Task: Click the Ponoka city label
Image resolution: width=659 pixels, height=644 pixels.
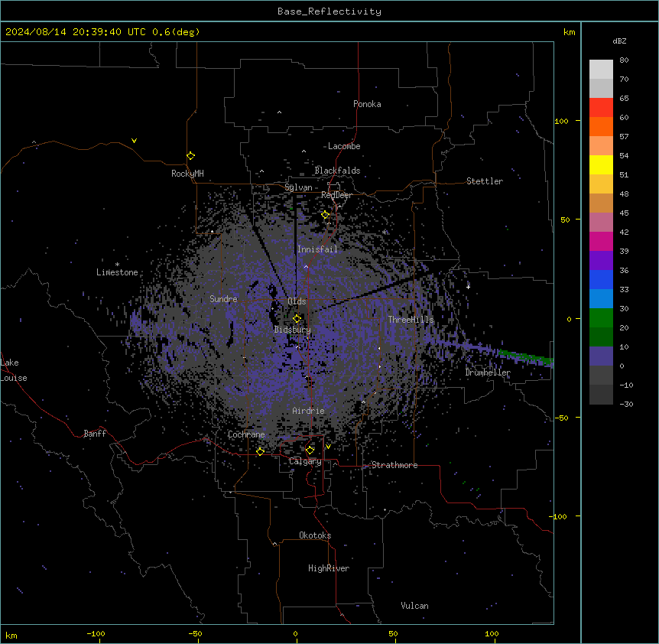Action: tap(367, 104)
